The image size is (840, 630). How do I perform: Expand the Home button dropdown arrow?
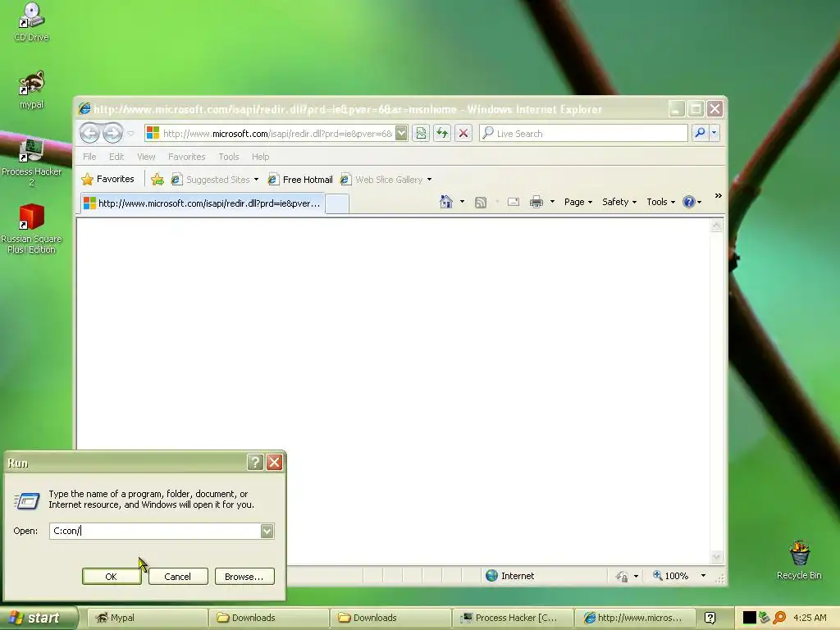click(462, 202)
